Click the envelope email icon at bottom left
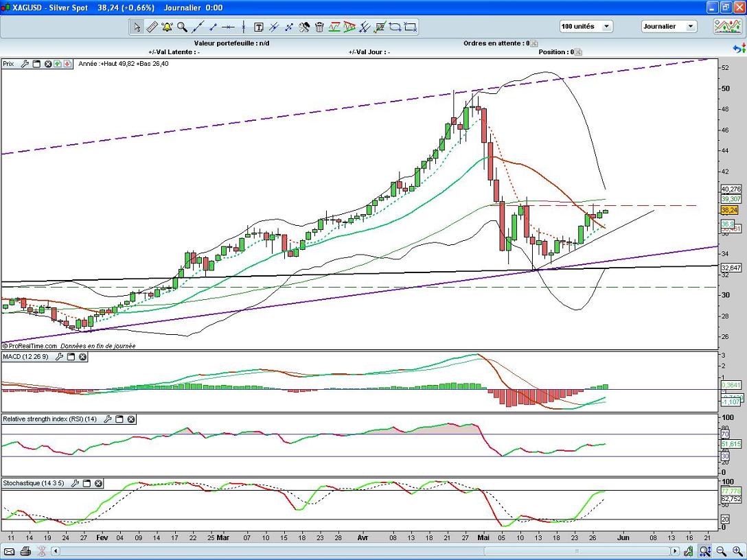The height and width of the screenshot is (560, 747). tap(10, 551)
